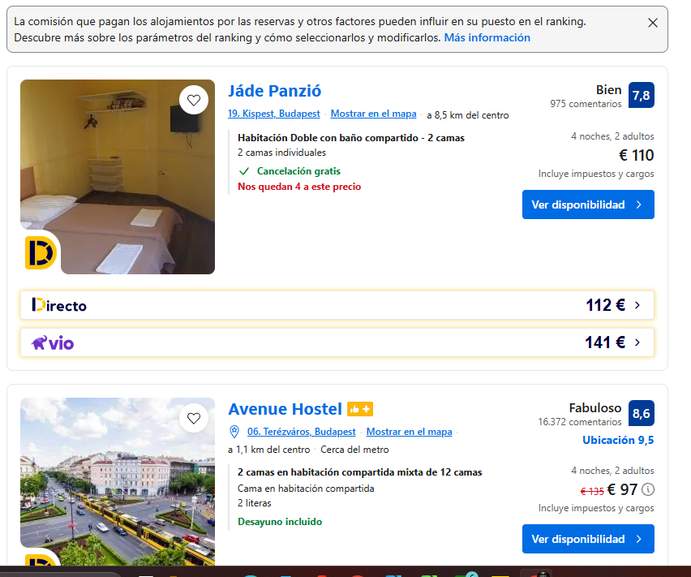This screenshot has width=691, height=577.
Task: Click the 8,6 rating score badge
Action: pos(641,413)
